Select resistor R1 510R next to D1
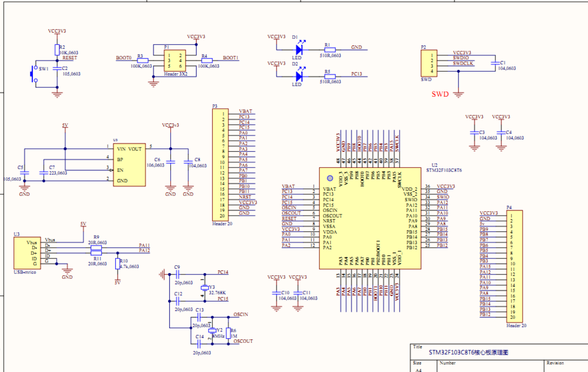Screen dimensions: 588x372 330,49
